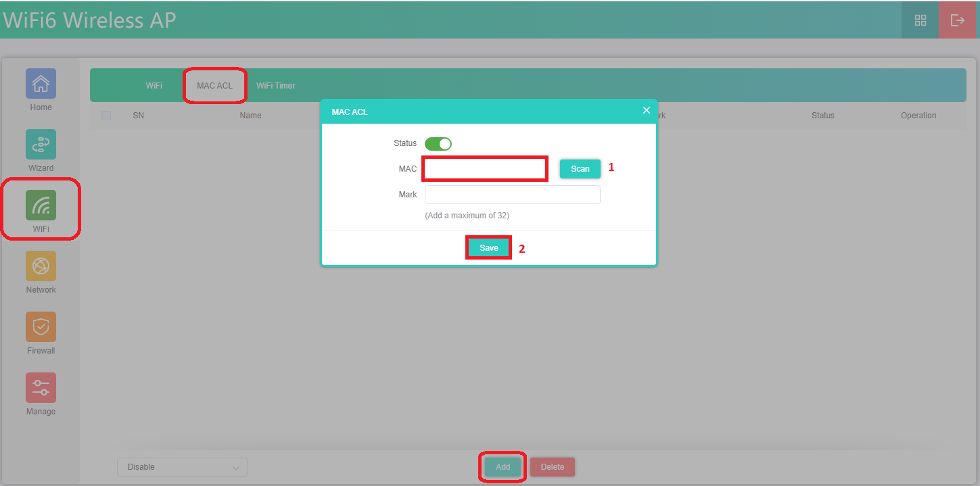Open the Network globe icon
980x486 pixels.
pyautogui.click(x=41, y=266)
